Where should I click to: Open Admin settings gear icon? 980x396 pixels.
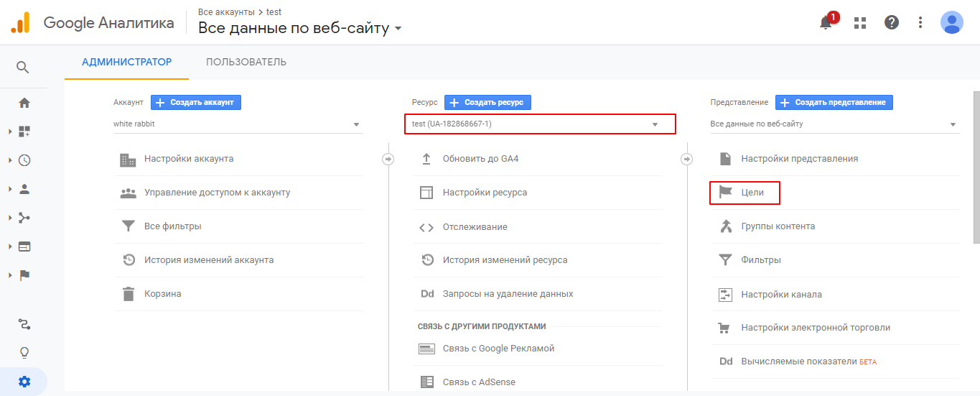(24, 382)
